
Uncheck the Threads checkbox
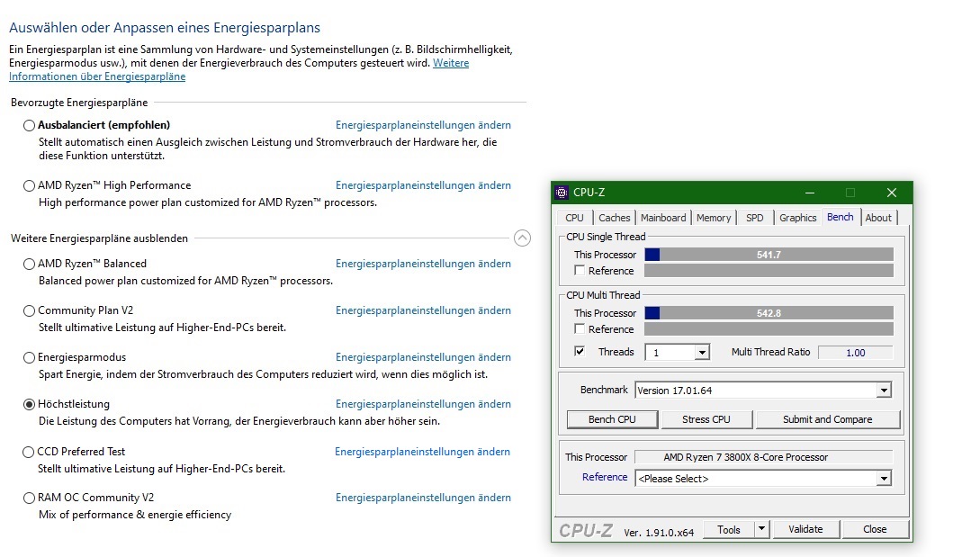(580, 351)
